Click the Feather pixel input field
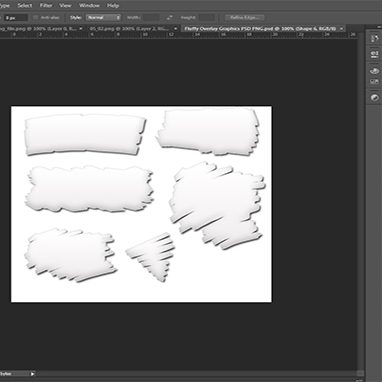This screenshot has height=382, width=382. pos(15,17)
